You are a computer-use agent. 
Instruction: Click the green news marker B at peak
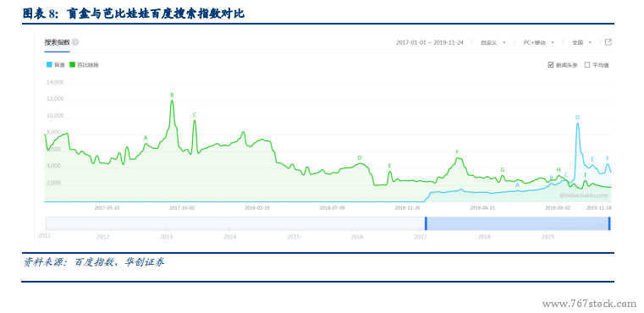172,95
